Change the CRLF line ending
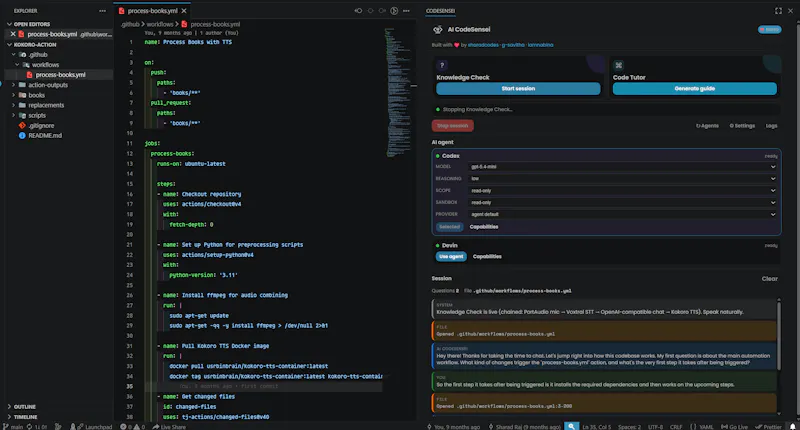800x430 pixels. [x=676, y=427]
